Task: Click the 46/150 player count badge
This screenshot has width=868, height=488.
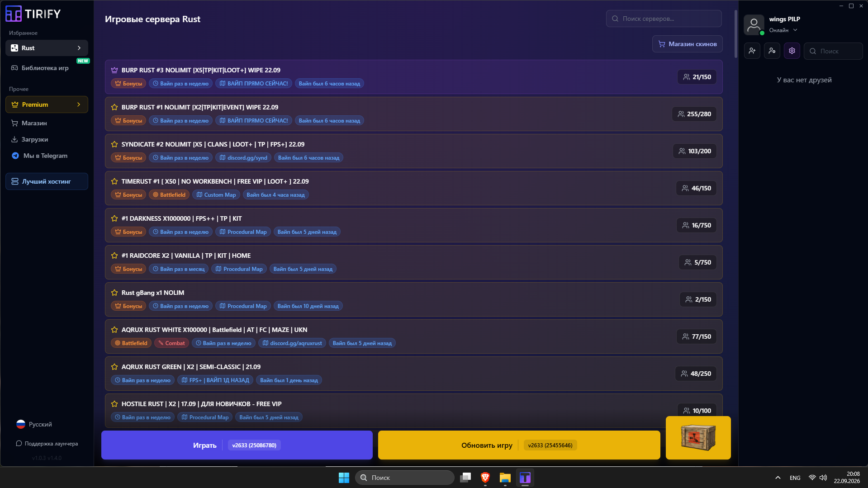Action: (697, 188)
